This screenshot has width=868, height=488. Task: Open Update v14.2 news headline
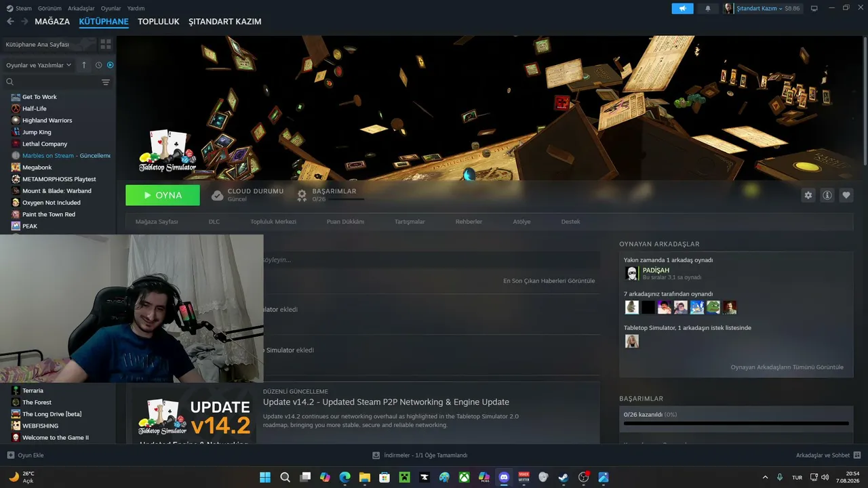click(386, 402)
